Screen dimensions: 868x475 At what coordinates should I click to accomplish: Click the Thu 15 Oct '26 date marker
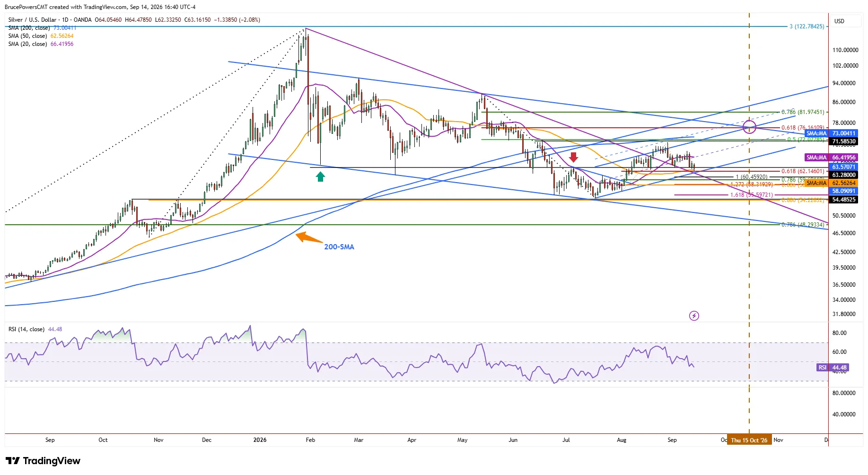[749, 440]
